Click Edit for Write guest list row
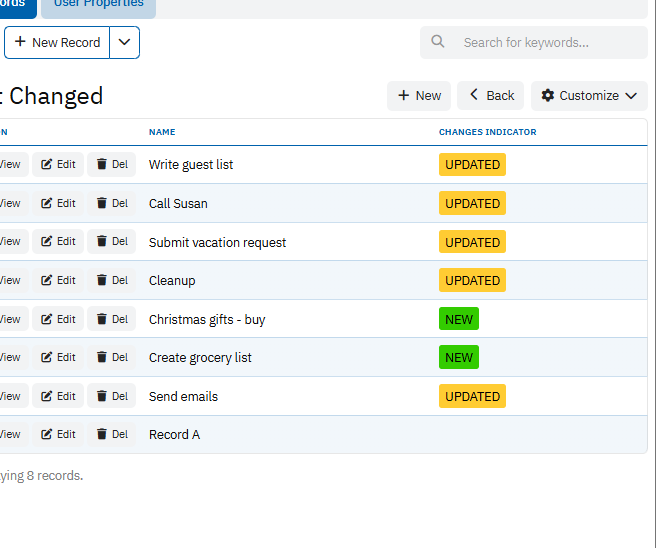 tap(58, 165)
